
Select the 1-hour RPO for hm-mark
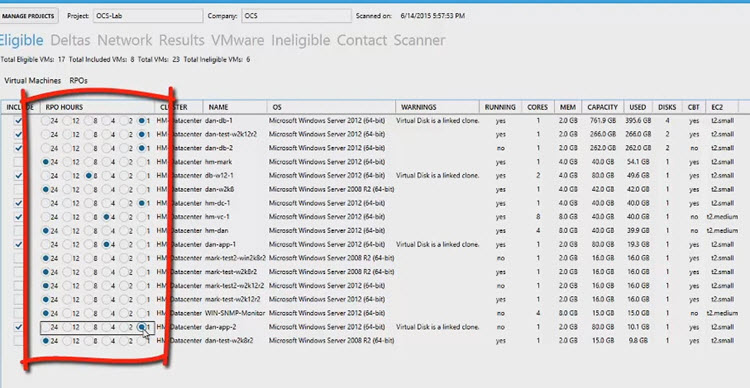pyautogui.click(x=142, y=162)
